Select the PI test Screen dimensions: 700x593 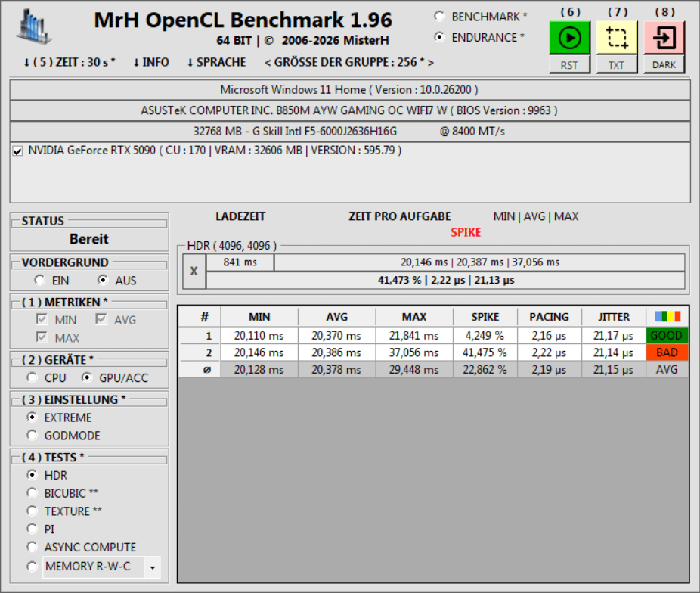(x=32, y=529)
